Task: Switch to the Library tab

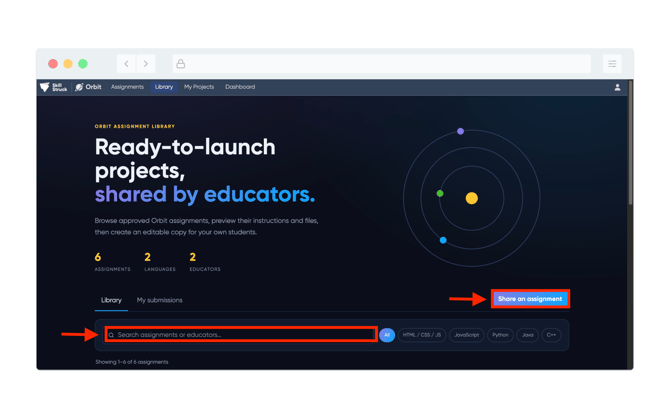Action: pos(111,300)
